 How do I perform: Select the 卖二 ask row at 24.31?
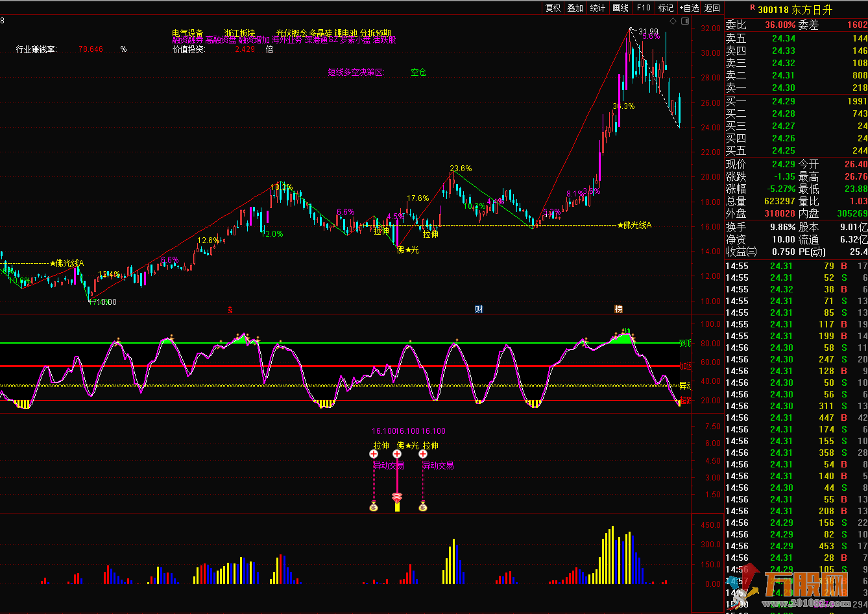[796, 75]
